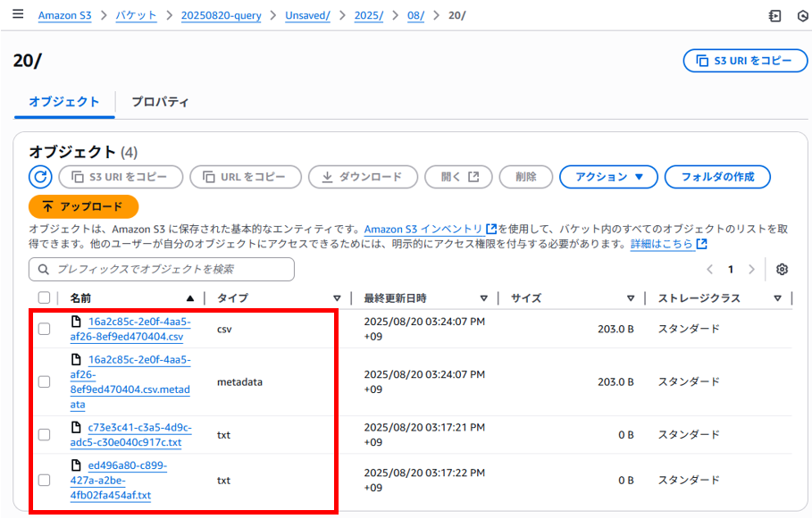812x519 pixels.
Task: Click the file icon of the c73e3c41 txt object
Action: click(x=76, y=427)
